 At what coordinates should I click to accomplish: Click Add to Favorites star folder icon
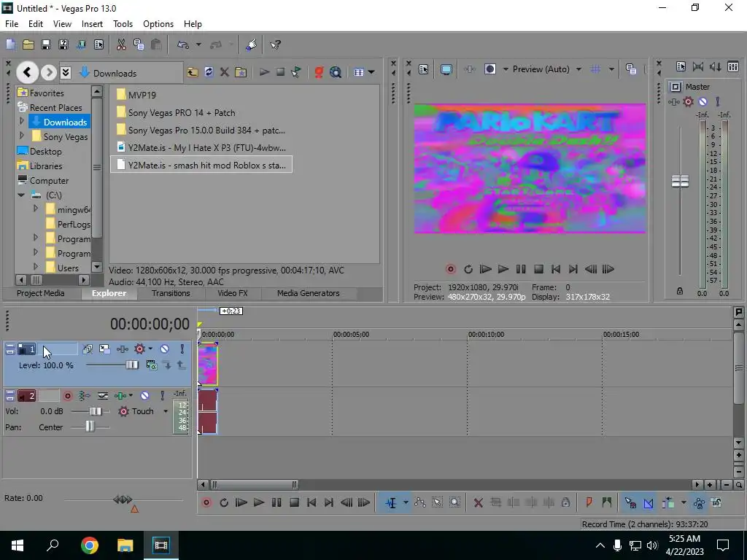241,72
